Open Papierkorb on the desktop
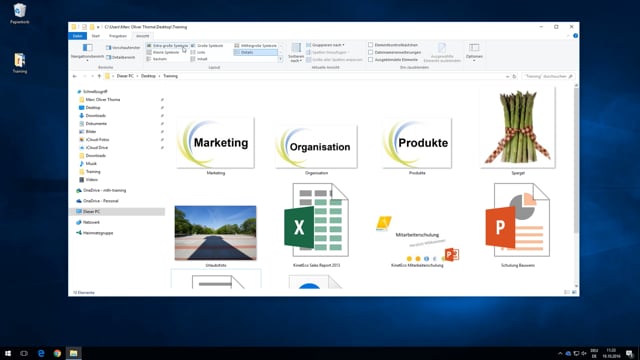 coord(19,13)
